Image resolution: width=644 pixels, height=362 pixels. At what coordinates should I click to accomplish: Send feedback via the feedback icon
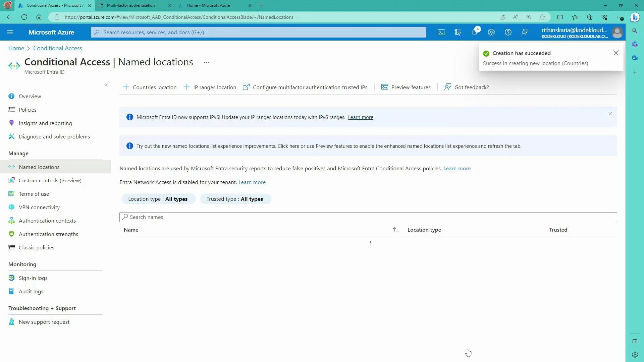(x=525, y=32)
